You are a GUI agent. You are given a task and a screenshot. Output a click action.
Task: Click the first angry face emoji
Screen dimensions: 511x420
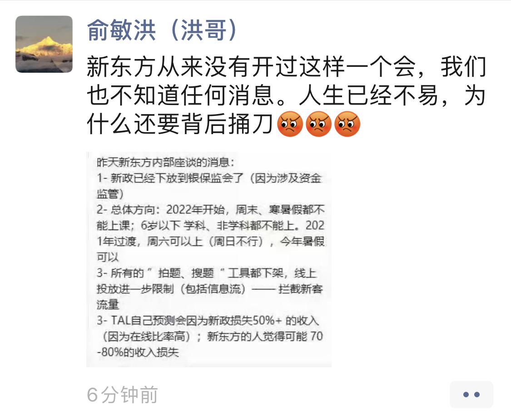pos(290,124)
